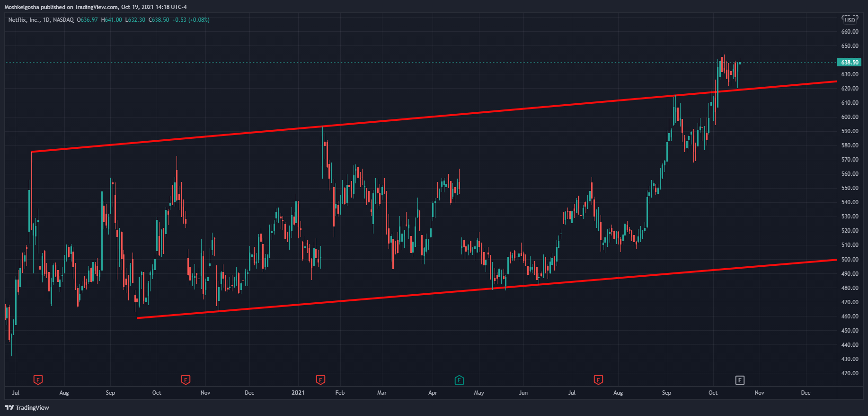Click the 520.00 price axis label
This screenshot has height=416, width=868.
(x=850, y=231)
